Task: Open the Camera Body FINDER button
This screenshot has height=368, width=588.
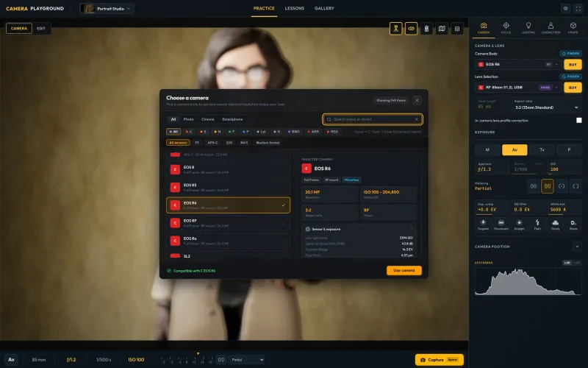Action: [x=571, y=54]
